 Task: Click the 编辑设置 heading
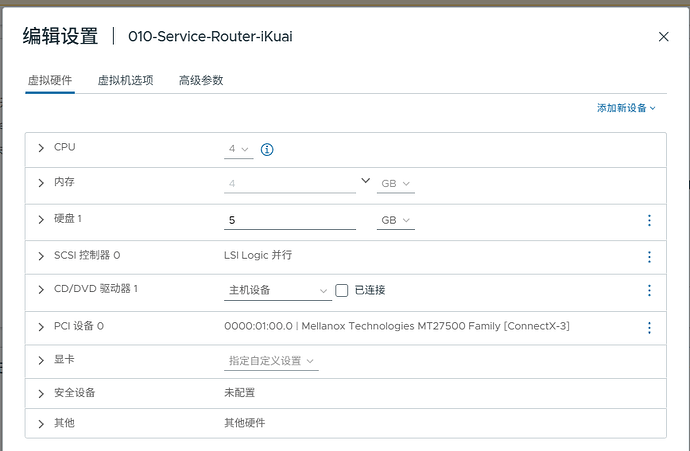pyautogui.click(x=60, y=36)
